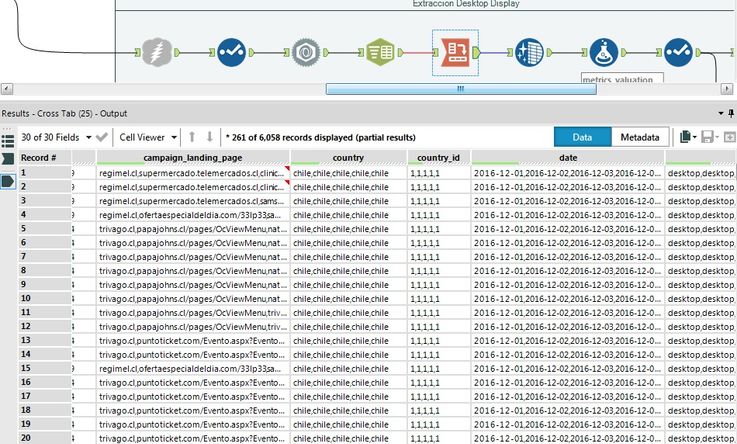
Task: Select the last blue checkmark Select tool
Action: [678, 52]
